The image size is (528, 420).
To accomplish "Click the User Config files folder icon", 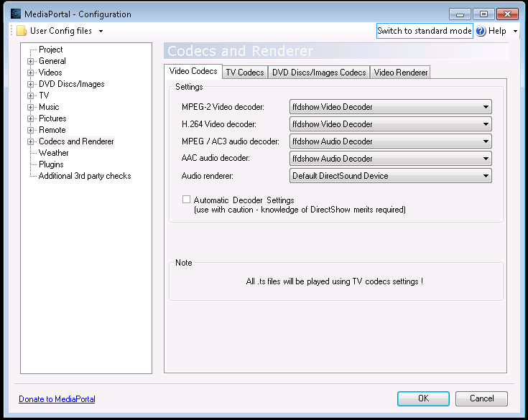I will [22, 31].
